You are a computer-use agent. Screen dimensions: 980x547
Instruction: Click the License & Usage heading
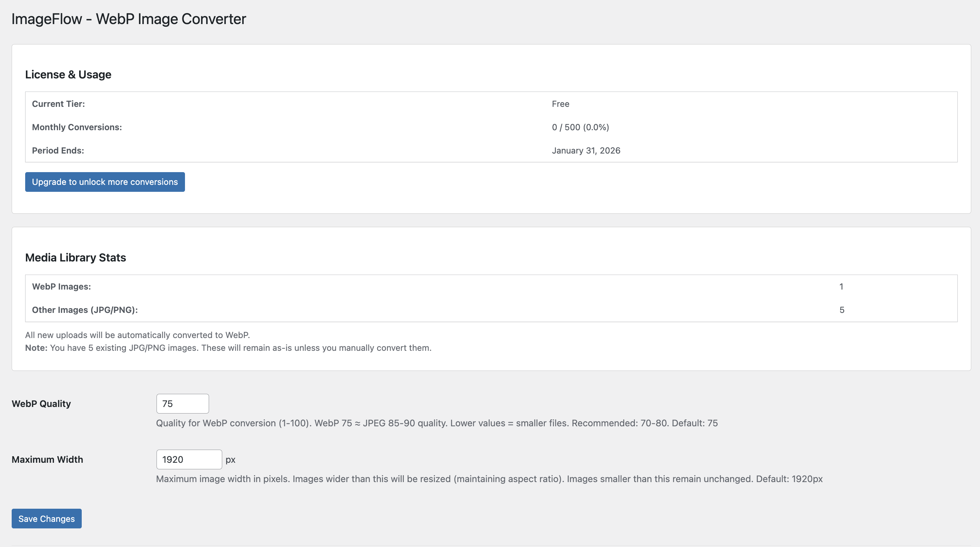[x=68, y=74]
